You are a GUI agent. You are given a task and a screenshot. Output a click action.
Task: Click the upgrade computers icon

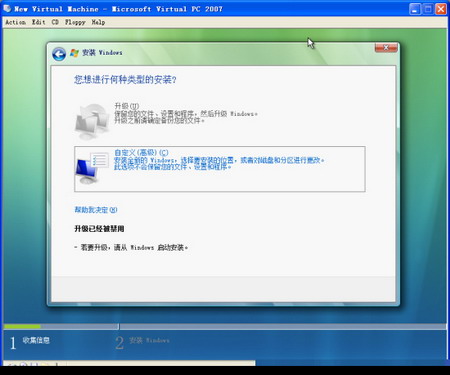(92, 122)
